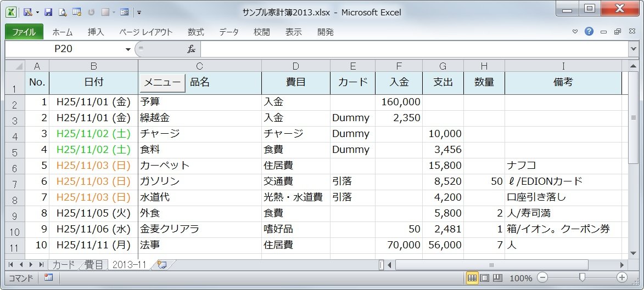Select column G header
The height and width of the screenshot is (290, 644).
click(443, 66)
